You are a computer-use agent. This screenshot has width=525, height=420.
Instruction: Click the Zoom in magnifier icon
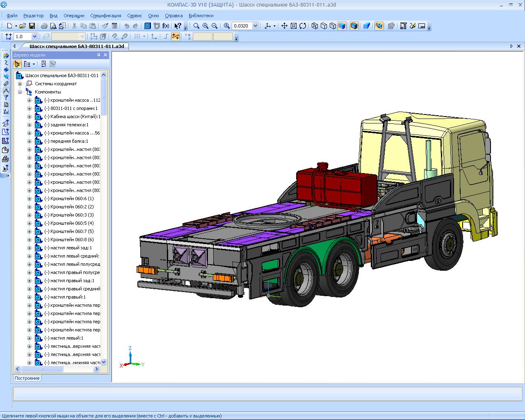205,26
